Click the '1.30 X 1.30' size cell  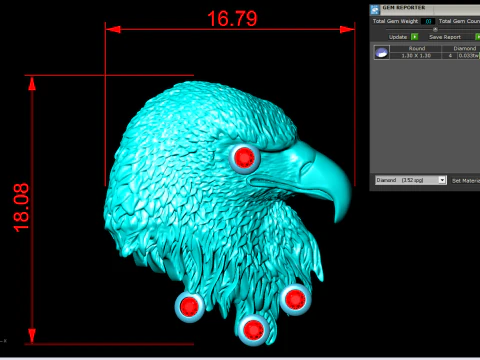click(416, 56)
